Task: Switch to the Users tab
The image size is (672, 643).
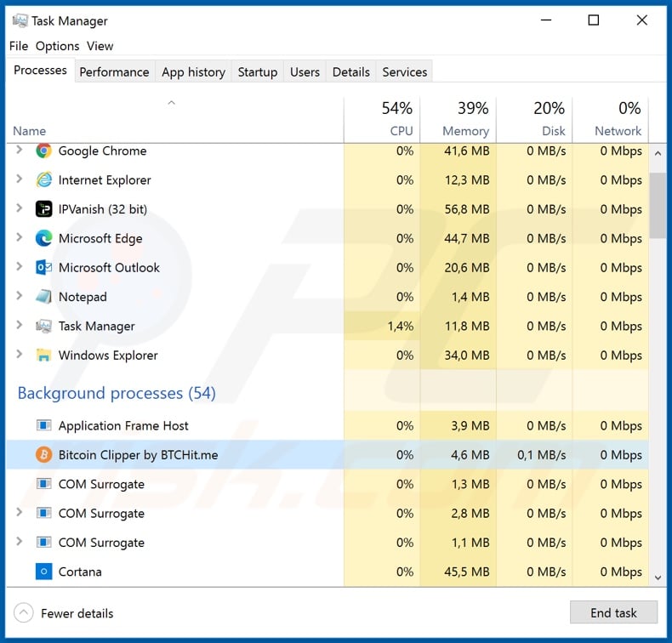Action: (305, 72)
